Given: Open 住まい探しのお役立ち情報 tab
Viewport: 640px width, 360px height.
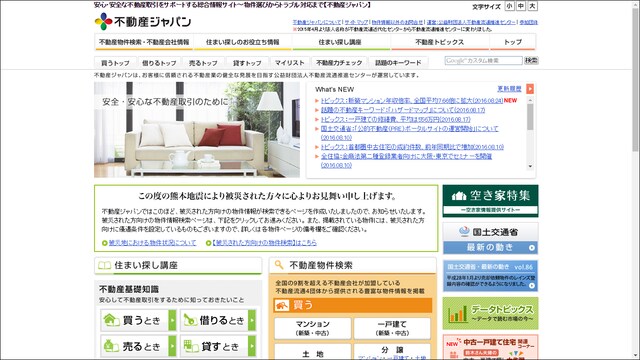Looking at the screenshot, I should 242,42.
